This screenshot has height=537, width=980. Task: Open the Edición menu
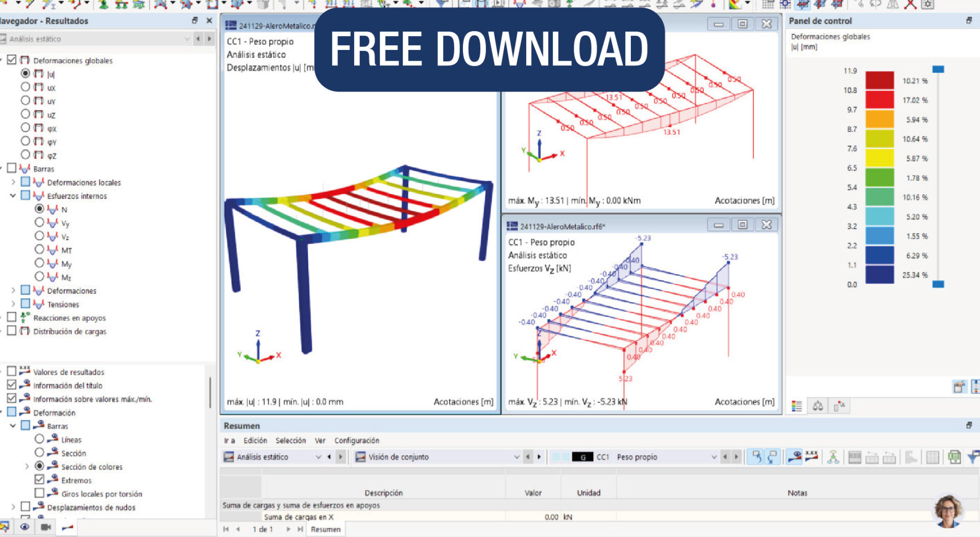(255, 440)
